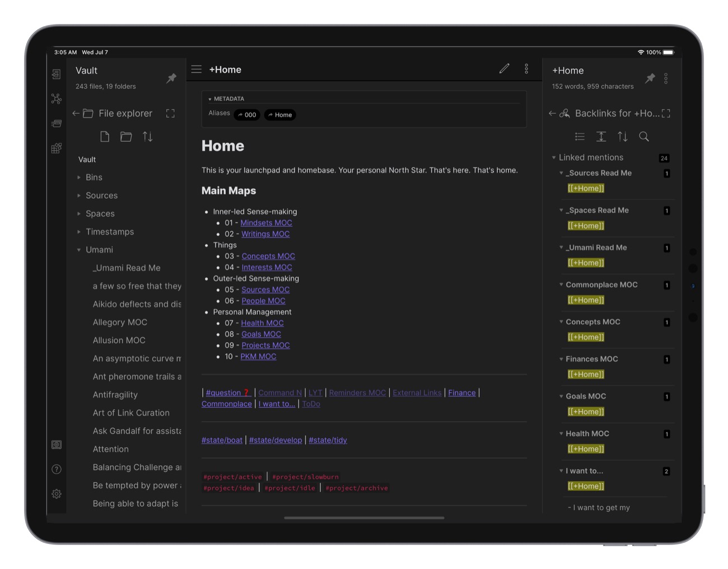Create a new folder in file explorer
Screen dimensions: 728x569
point(126,137)
